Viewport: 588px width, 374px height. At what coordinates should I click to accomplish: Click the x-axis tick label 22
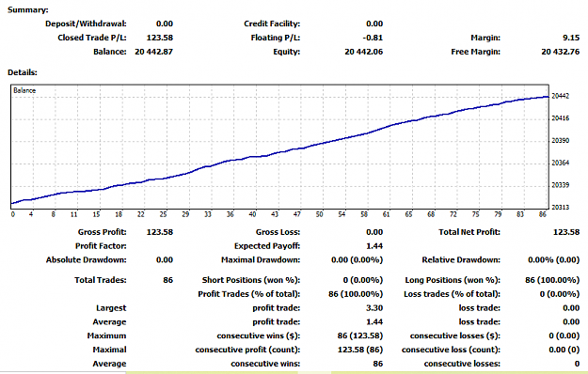[140, 214]
